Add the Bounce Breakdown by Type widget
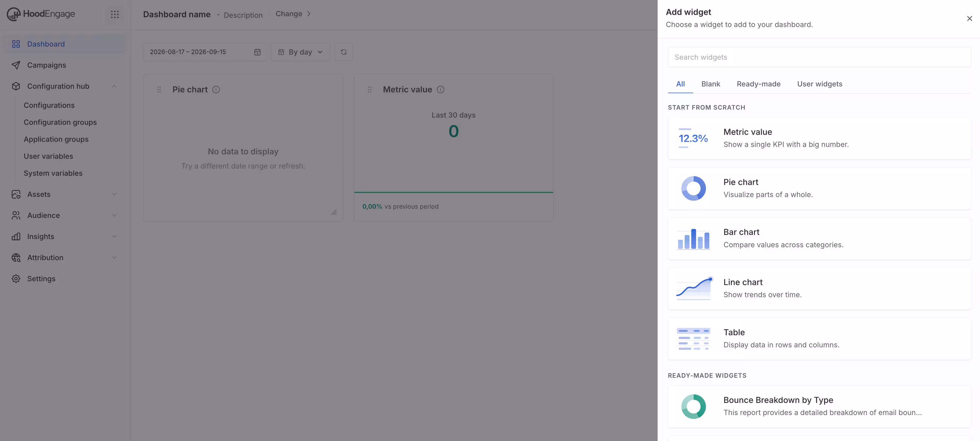This screenshot has height=441, width=980. (x=819, y=407)
